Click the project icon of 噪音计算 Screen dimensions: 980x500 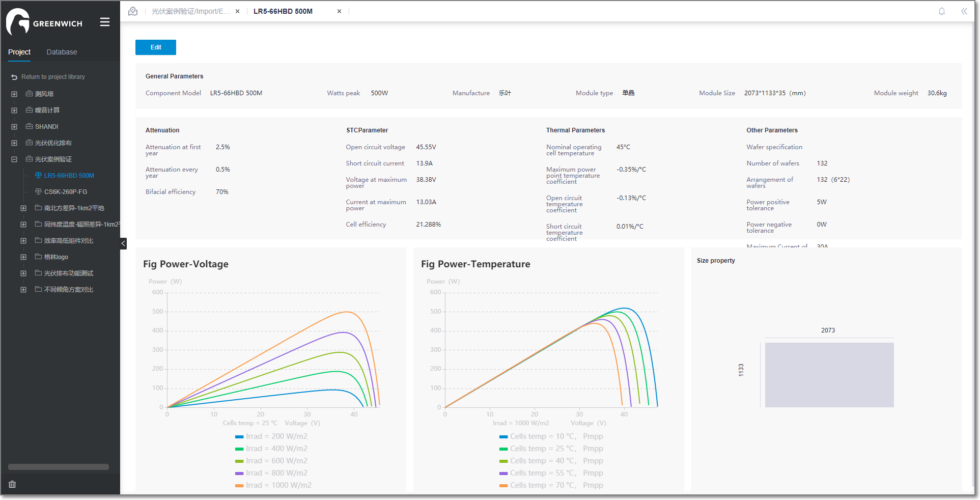click(x=30, y=110)
